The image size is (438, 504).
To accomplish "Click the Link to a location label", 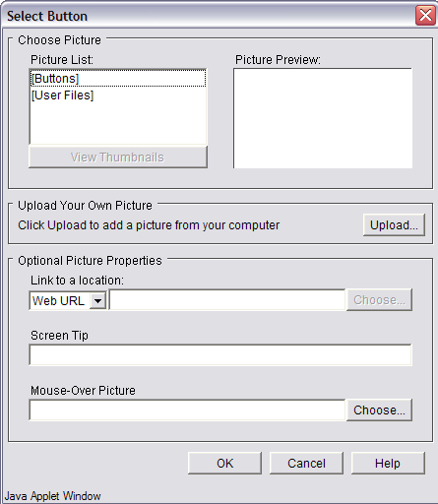I will [77, 281].
